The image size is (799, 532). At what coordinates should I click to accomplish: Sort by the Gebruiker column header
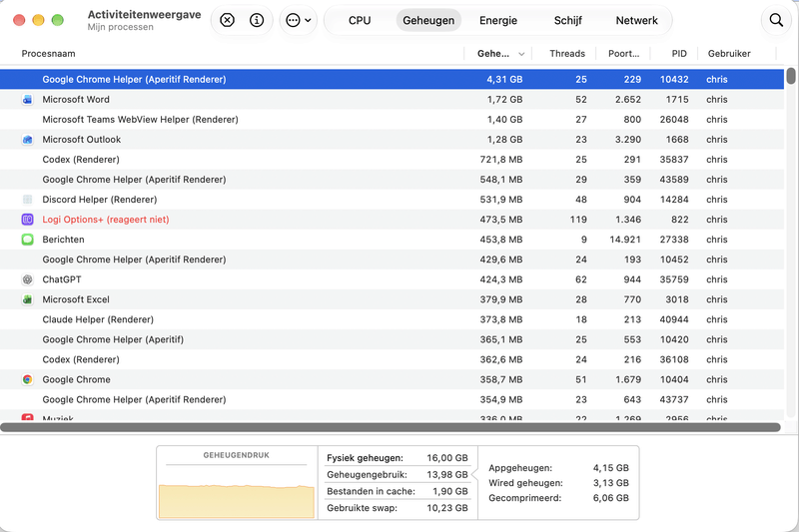pos(729,54)
